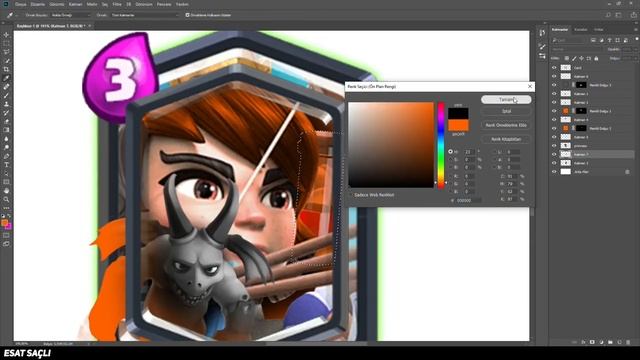Open the Filtre menu
Screen dimensions: 640x360
coord(117,4)
